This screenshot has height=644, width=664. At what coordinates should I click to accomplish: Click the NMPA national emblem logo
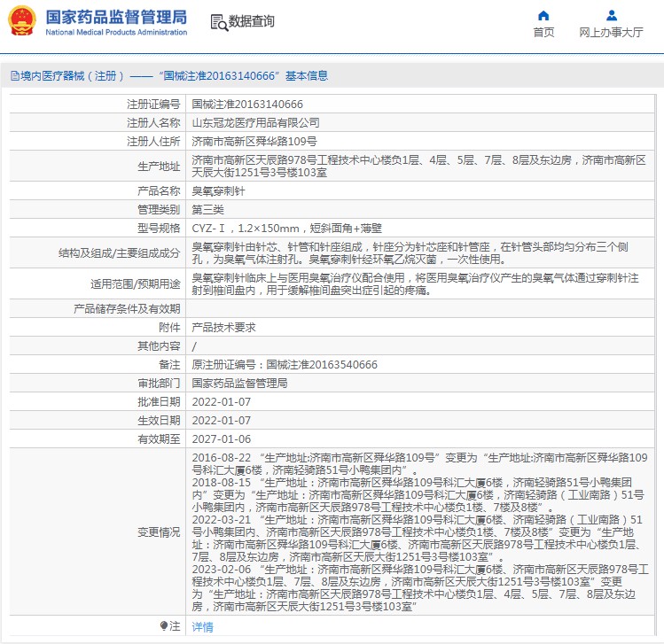(x=21, y=21)
